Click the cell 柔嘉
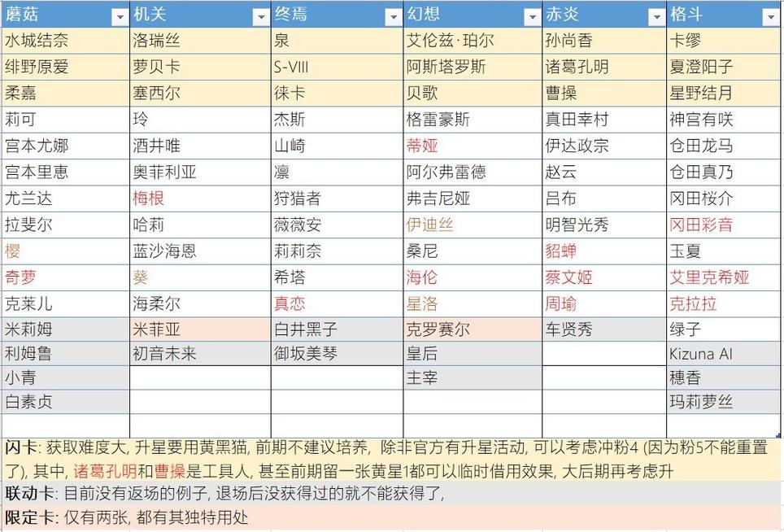The image size is (784, 532). click(66, 93)
